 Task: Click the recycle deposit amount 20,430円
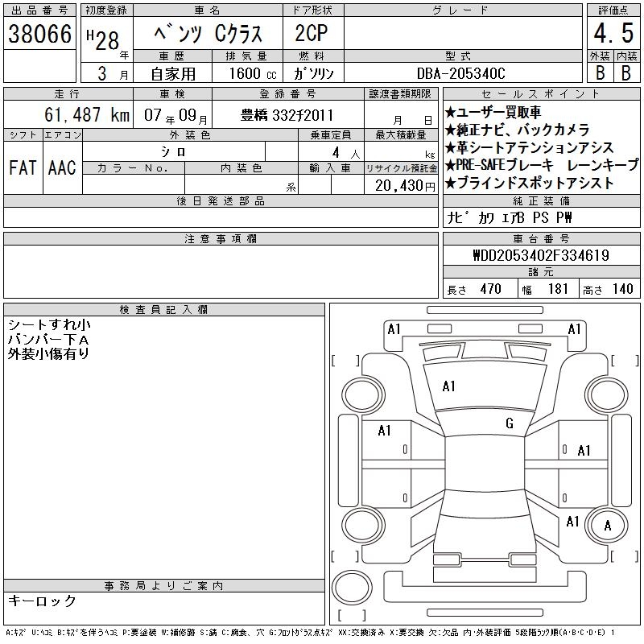point(400,184)
